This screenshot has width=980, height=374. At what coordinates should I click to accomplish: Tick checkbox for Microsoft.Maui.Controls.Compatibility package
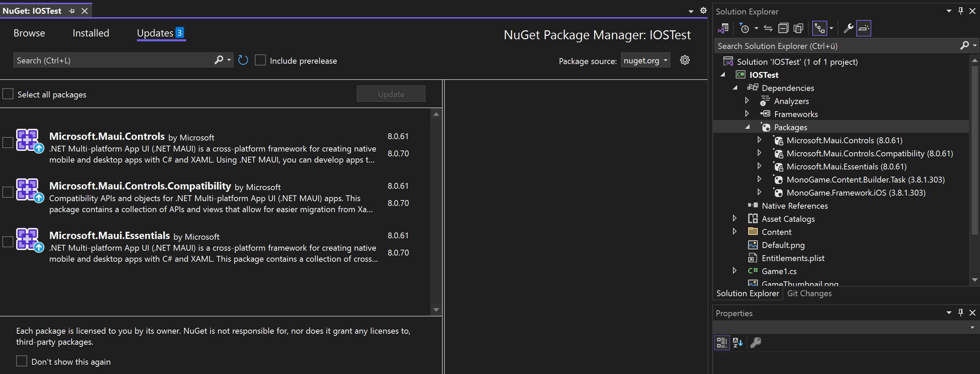click(8, 192)
